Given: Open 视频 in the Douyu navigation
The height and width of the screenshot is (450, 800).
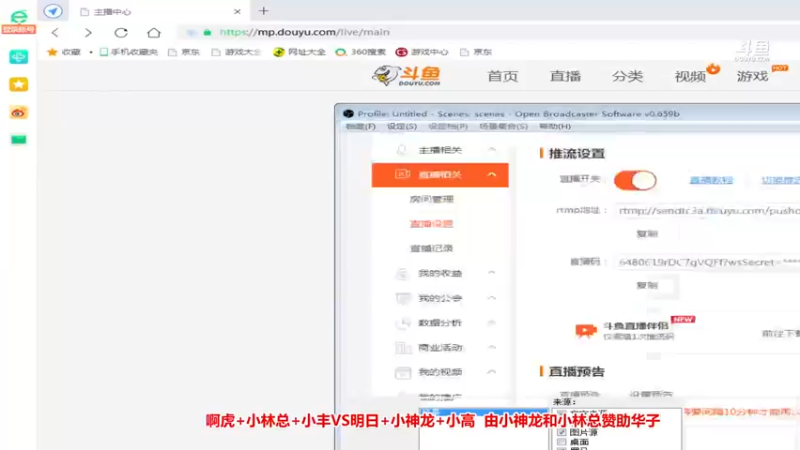Looking at the screenshot, I should point(690,76).
